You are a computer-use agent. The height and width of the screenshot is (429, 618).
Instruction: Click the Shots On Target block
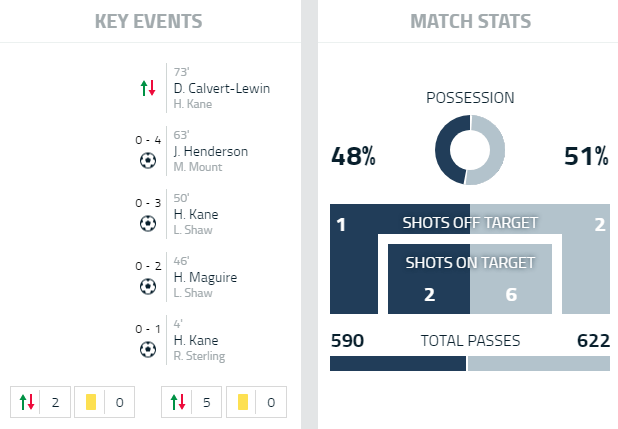coord(470,279)
